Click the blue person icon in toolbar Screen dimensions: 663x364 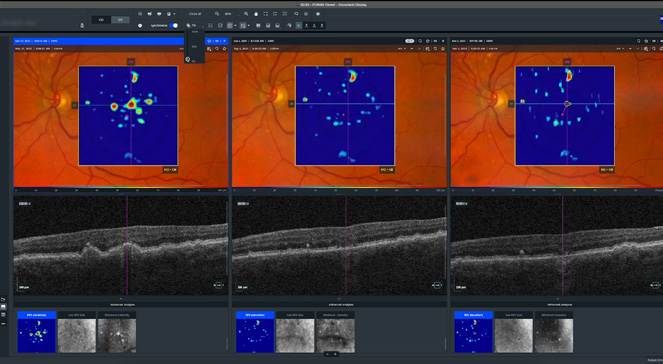pos(322,25)
